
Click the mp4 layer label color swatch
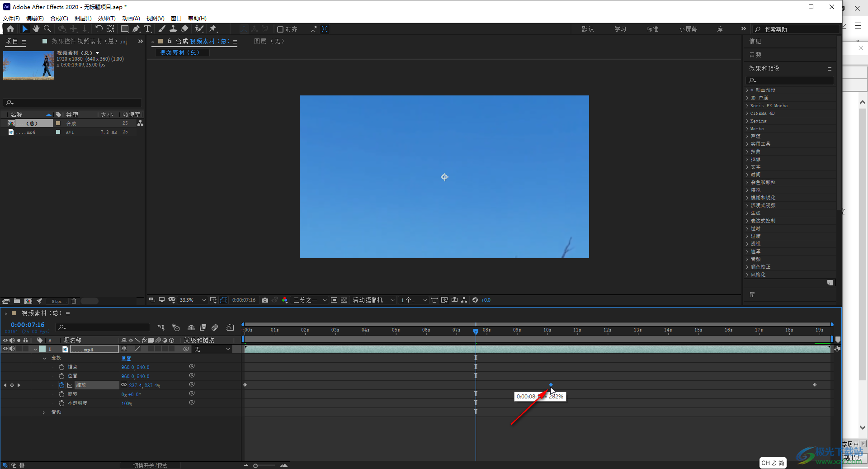pyautogui.click(x=42, y=349)
